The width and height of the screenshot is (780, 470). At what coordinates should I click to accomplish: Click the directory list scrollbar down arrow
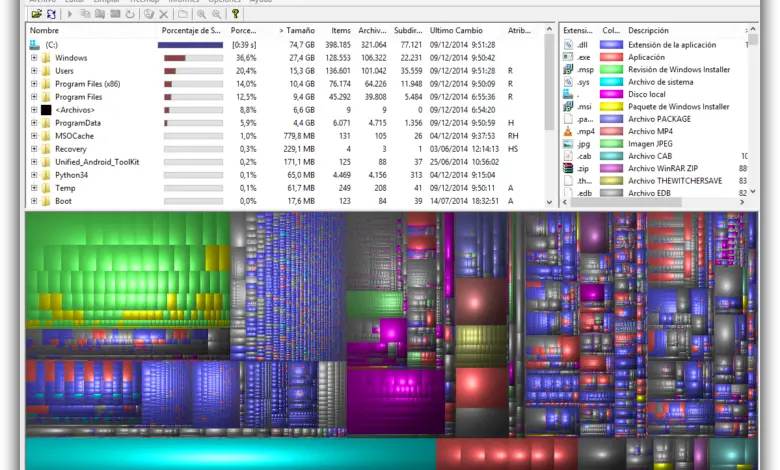click(549, 202)
